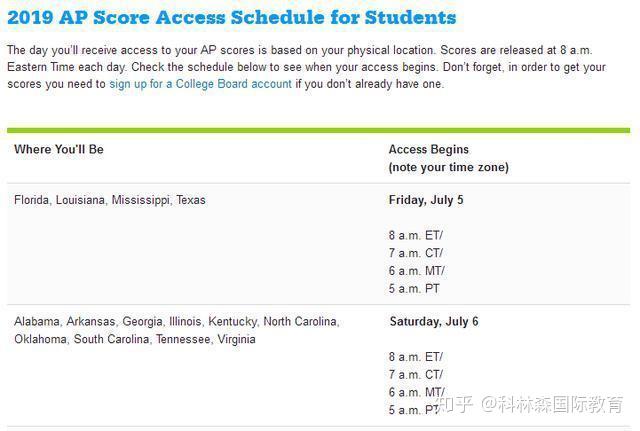The height and width of the screenshot is (431, 640).
Task: Click "7 a.m. CT/" under Friday, July 5
Action: (415, 253)
